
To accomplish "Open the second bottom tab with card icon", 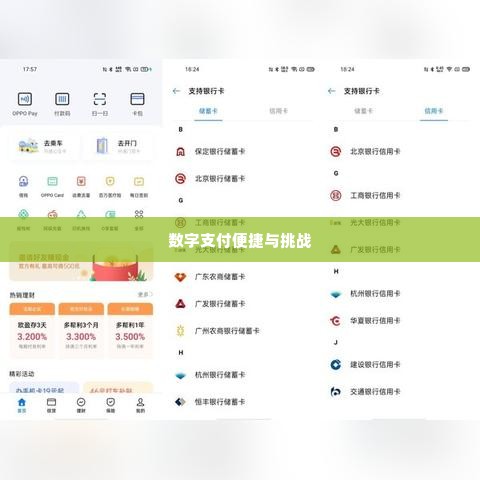I will [x=51, y=405].
